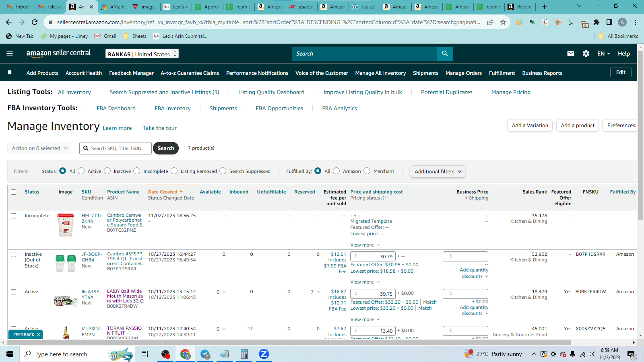Open the Windows Start menu
The image size is (644, 362).
[10, 354]
